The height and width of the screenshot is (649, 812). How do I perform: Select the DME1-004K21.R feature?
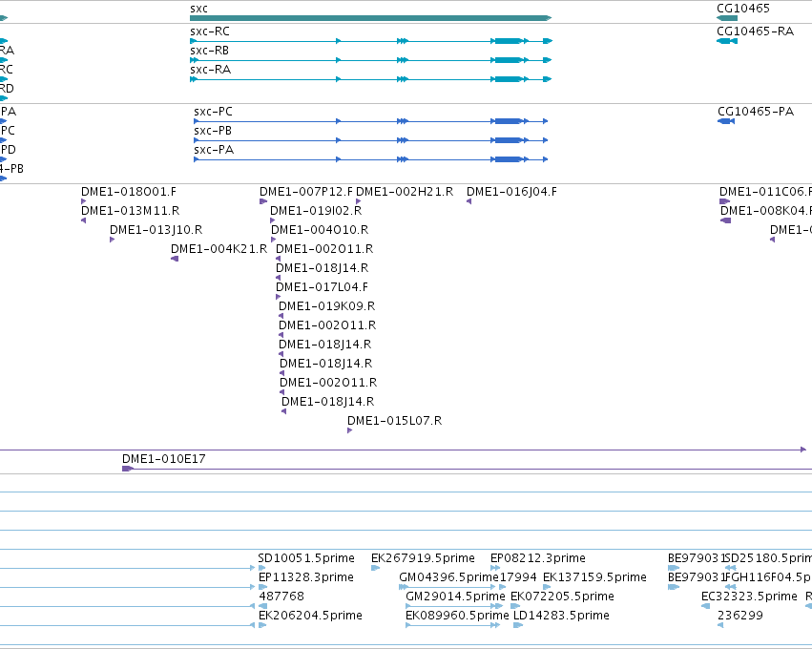point(175,259)
